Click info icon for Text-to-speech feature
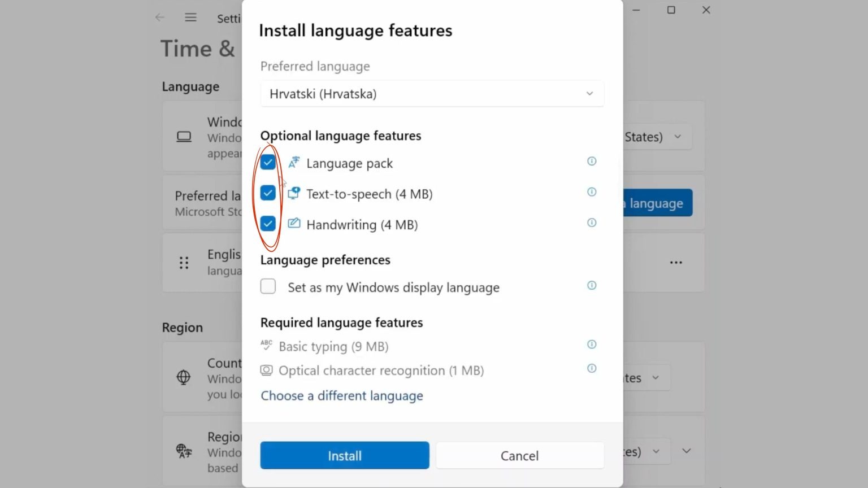868x488 pixels. pyautogui.click(x=592, y=192)
